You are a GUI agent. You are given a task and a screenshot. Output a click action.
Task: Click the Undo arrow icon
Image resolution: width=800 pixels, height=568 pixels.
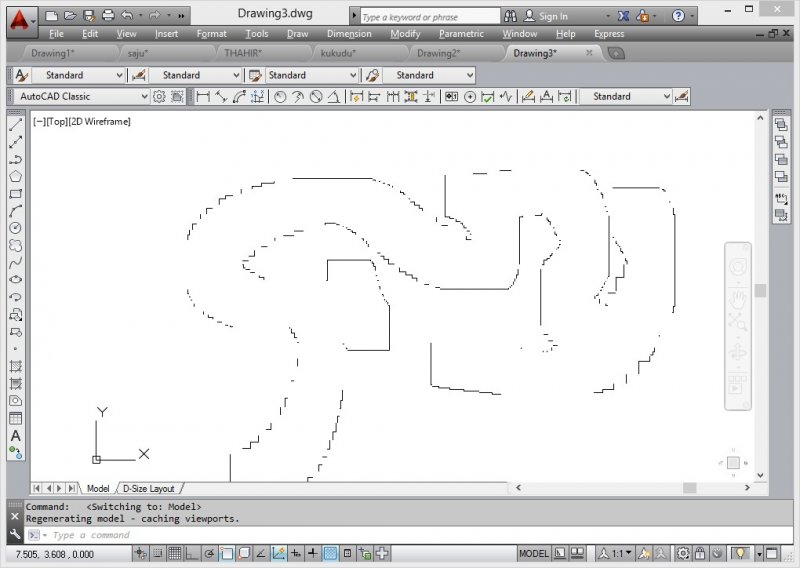127,16
